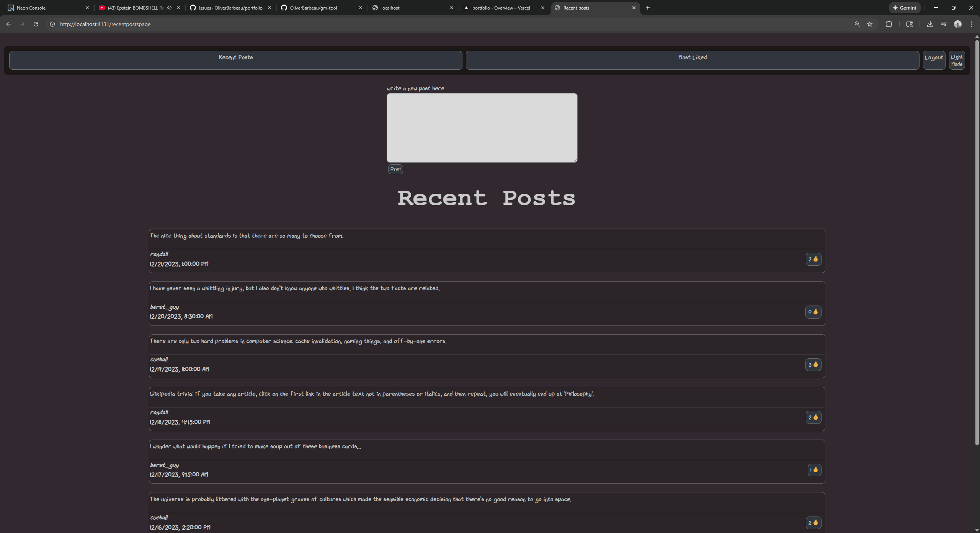Screen dimensions: 980x533
Task: Toggle Light Mode for the site
Action: (956, 60)
